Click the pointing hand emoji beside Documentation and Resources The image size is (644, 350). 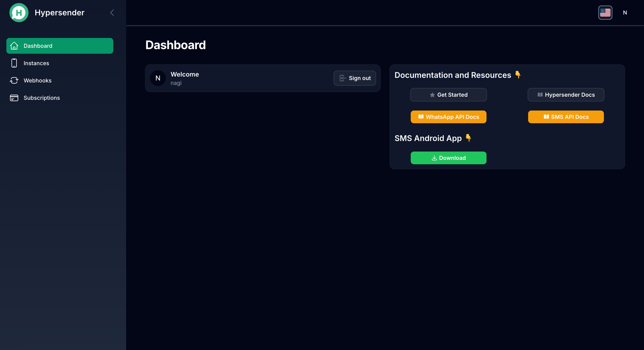(x=518, y=75)
